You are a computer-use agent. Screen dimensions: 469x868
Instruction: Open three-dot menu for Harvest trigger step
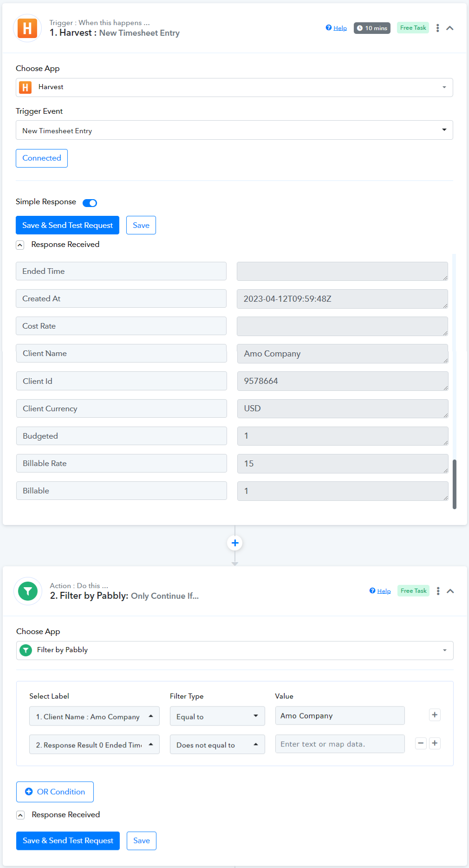pos(437,28)
